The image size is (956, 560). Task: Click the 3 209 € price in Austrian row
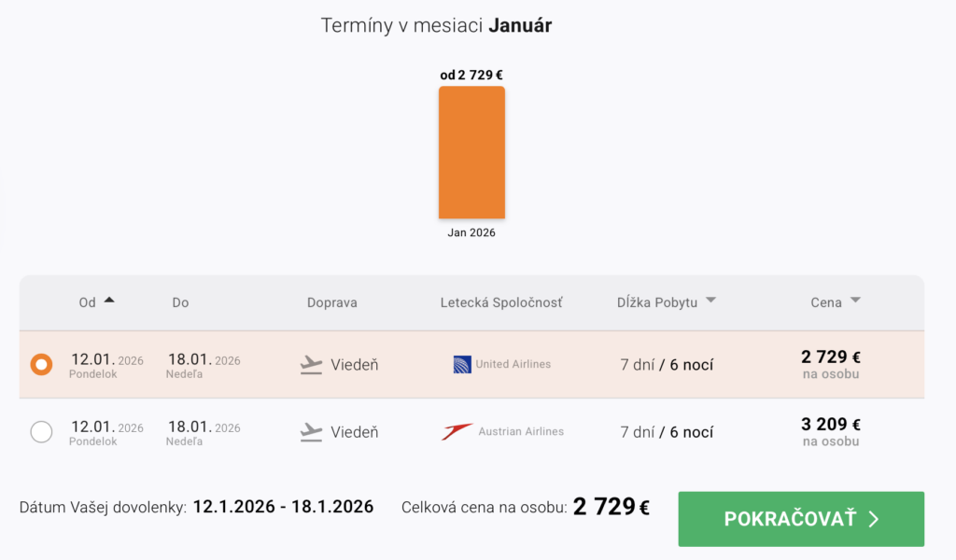[830, 425]
